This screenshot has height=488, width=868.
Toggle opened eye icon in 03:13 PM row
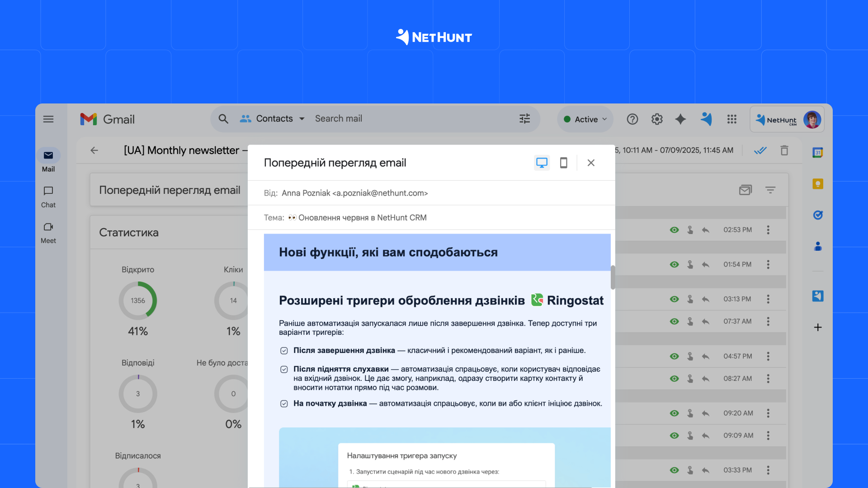pos(674,299)
